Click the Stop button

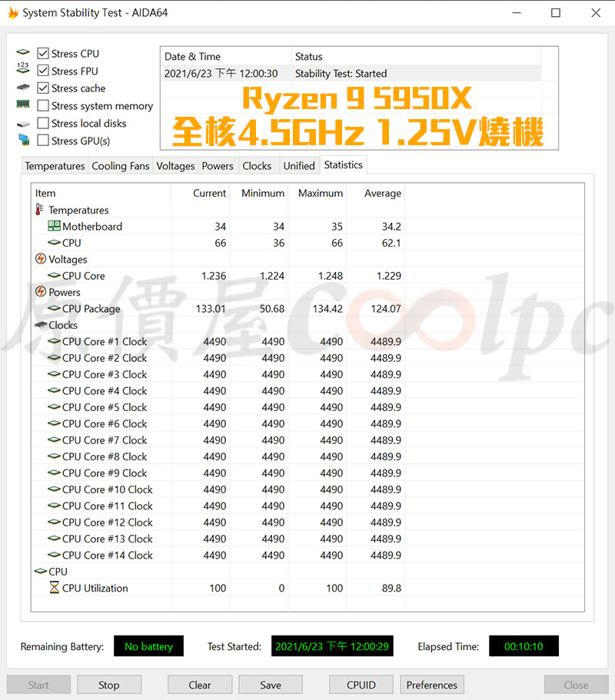coord(109,685)
